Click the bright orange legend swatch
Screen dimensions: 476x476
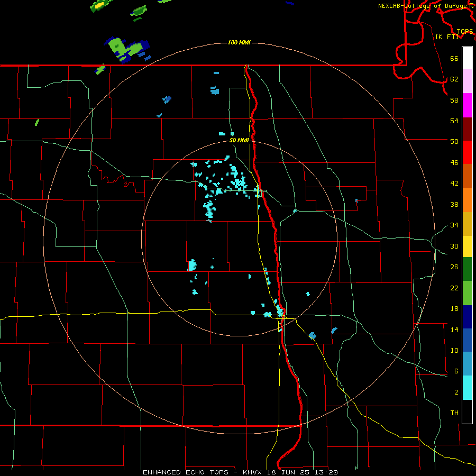coord(467,200)
